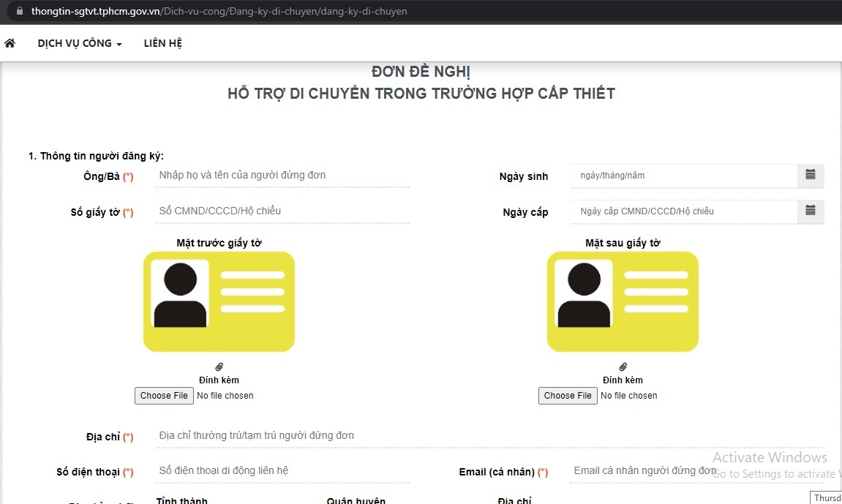
Task: Select the Ngày sinh date field
Action: tap(683, 176)
